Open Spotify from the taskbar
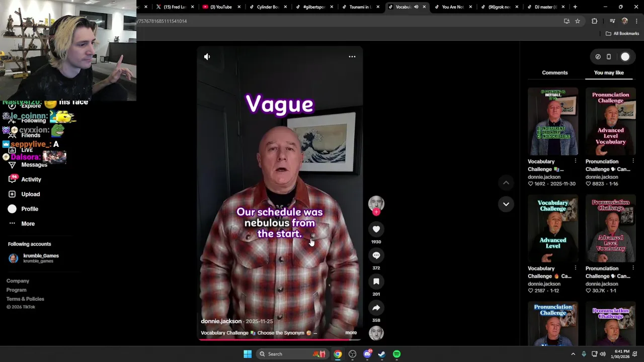The height and width of the screenshot is (362, 644). click(x=396, y=354)
